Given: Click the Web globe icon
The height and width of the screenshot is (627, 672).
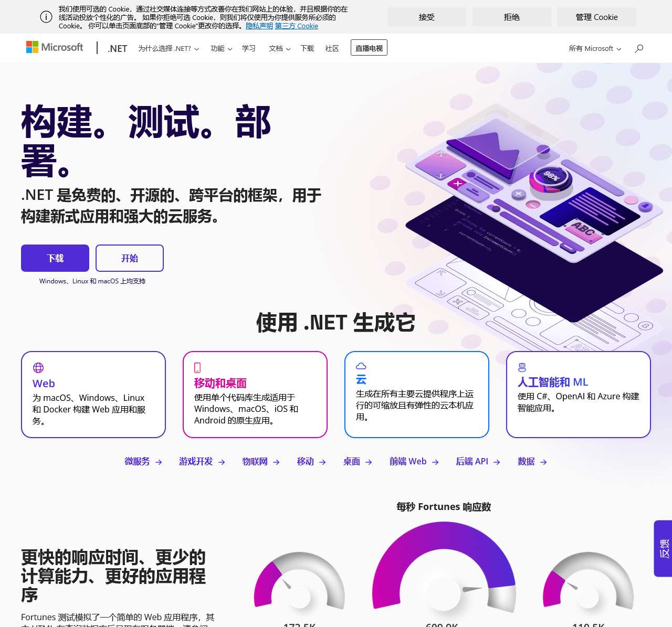Looking at the screenshot, I should point(38,368).
